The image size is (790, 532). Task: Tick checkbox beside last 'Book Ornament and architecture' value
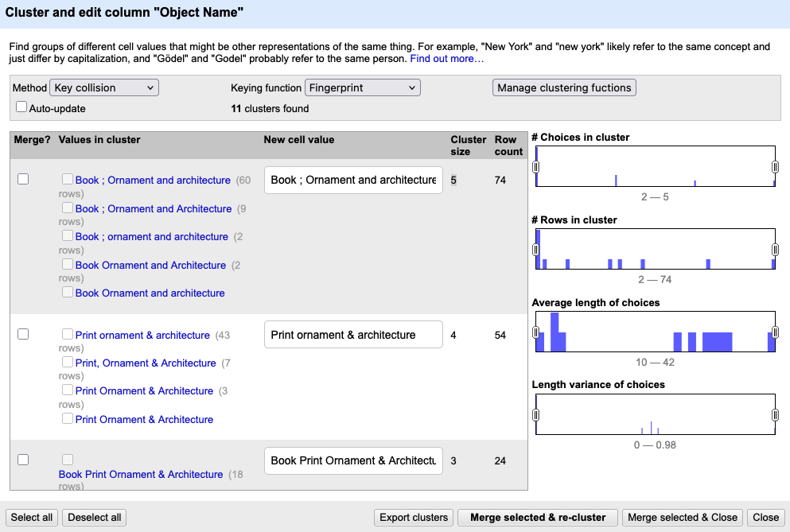(68, 292)
